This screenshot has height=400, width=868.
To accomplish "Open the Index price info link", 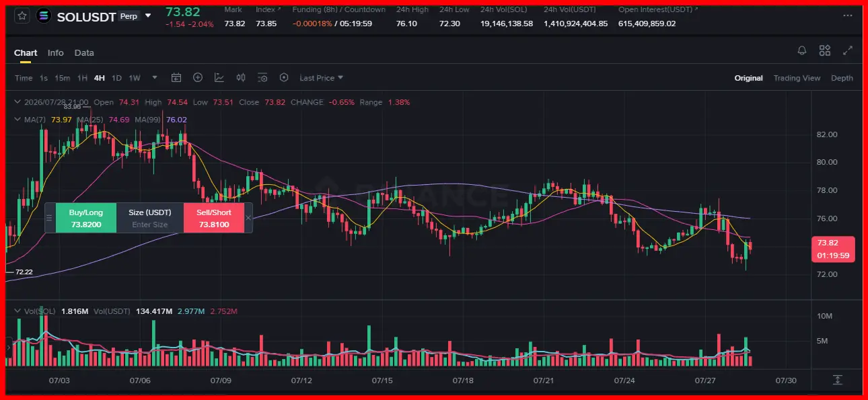I will coord(268,9).
